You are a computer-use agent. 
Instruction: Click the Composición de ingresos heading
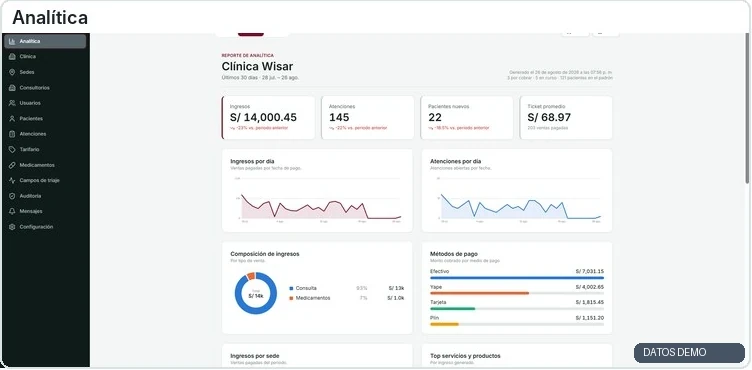(x=265, y=254)
